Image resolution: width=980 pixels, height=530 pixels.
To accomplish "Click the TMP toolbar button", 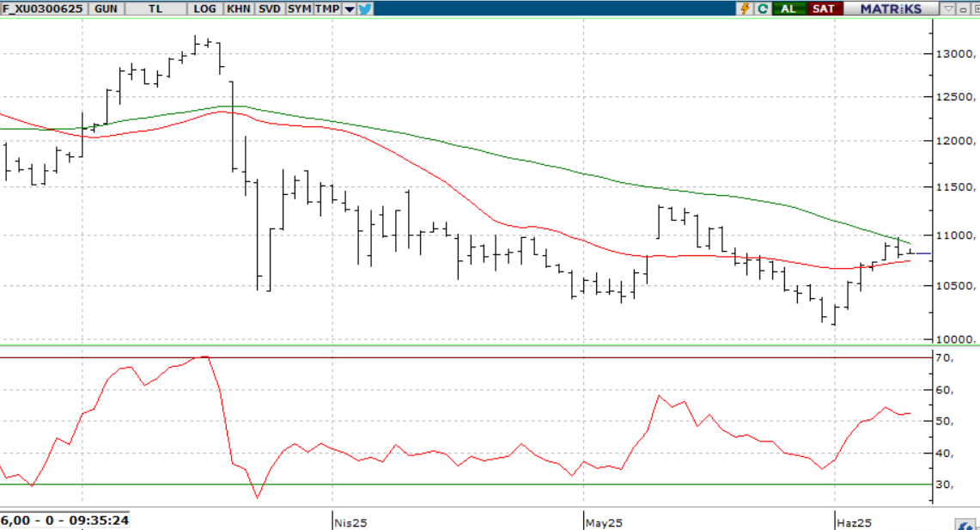I will 327,9.
